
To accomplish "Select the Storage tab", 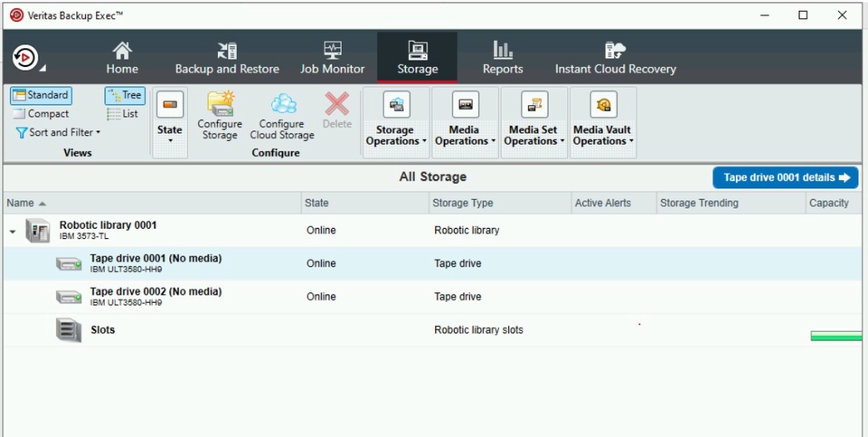I will (418, 58).
